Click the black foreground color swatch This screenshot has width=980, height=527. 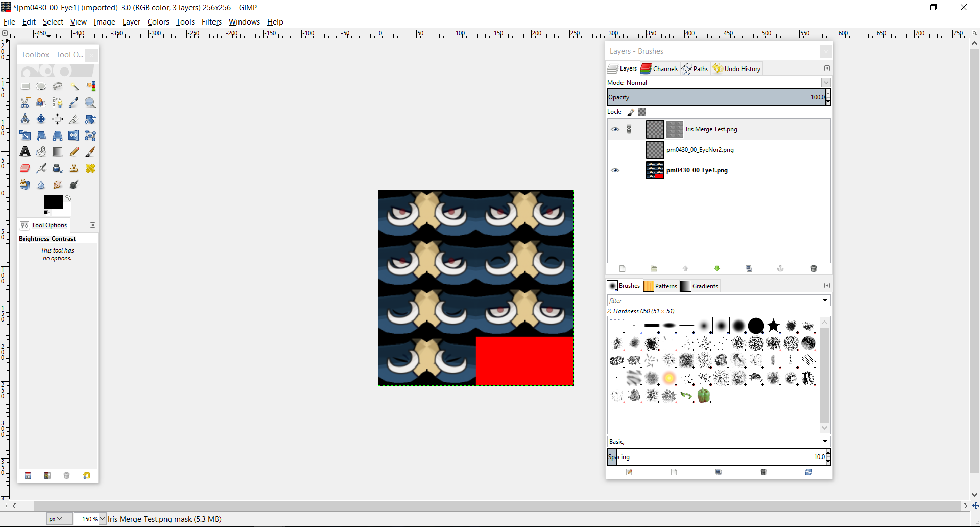53,202
